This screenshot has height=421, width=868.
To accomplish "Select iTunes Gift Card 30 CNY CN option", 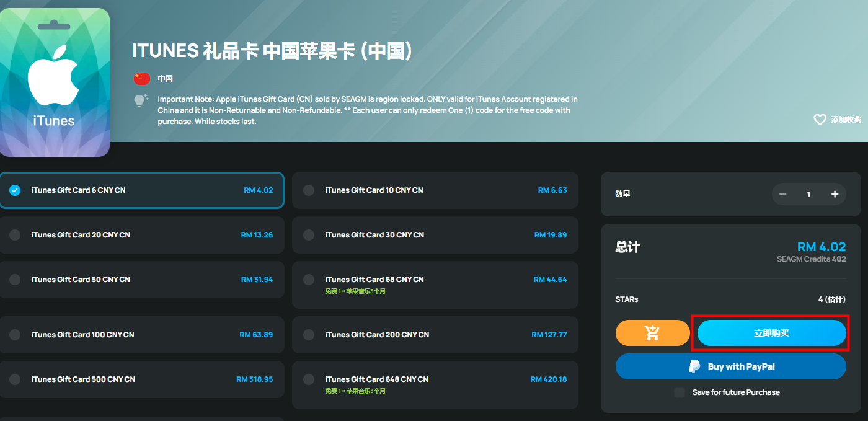I will pos(435,235).
